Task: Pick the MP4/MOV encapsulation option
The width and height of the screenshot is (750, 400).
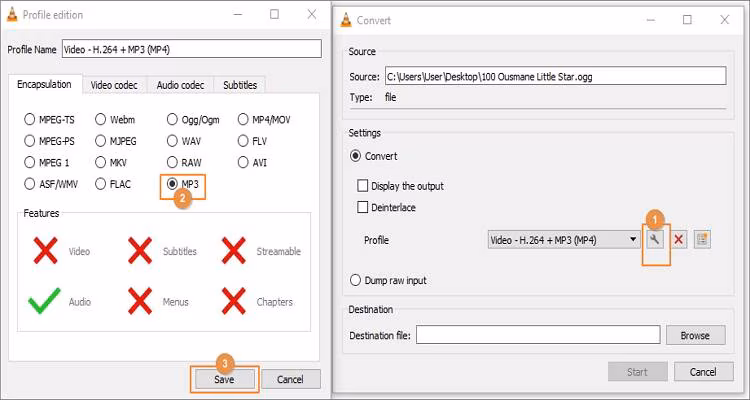Action: point(244,118)
